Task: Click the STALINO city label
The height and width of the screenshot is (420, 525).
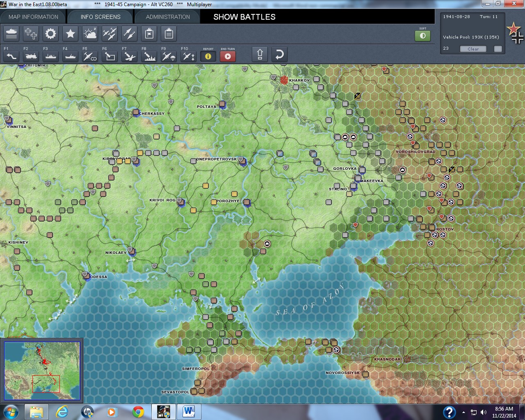Action: [338, 189]
